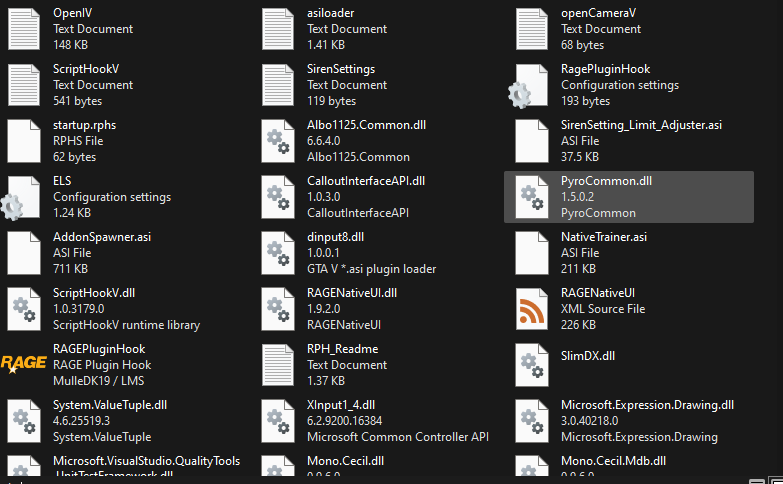The image size is (783, 484).
Task: Select the 'asiloader' file name
Action: coord(331,13)
